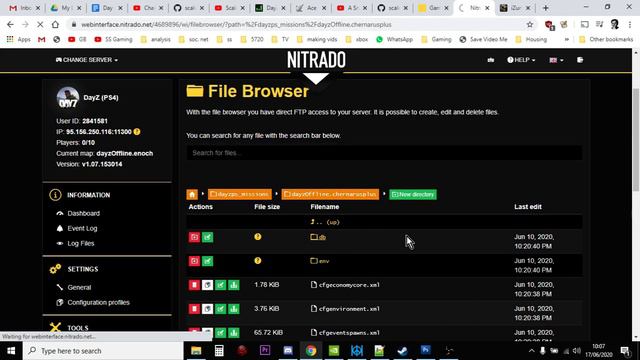The width and height of the screenshot is (640, 360).
Task: Expand the Change Server dropdown
Action: click(87, 60)
